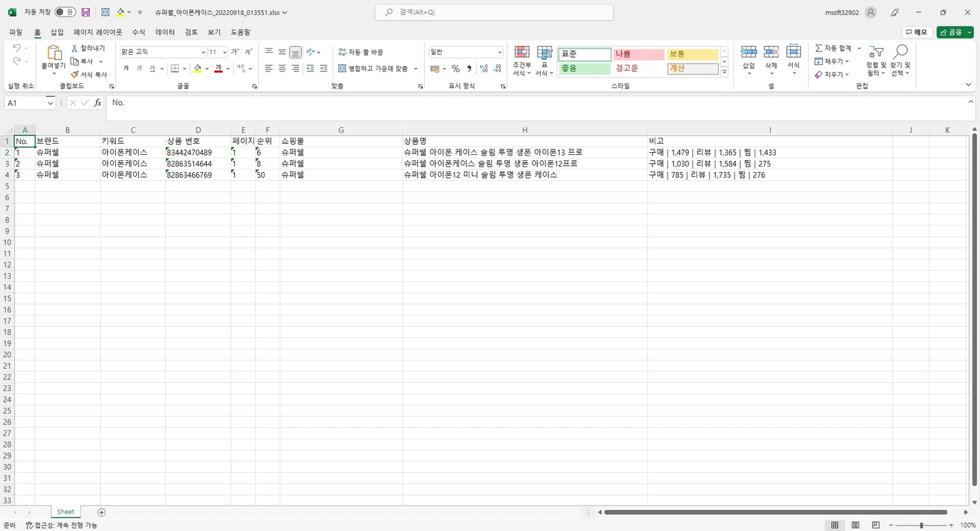Center text horizontally
Screen dimensions: 980x531
(x=282, y=69)
